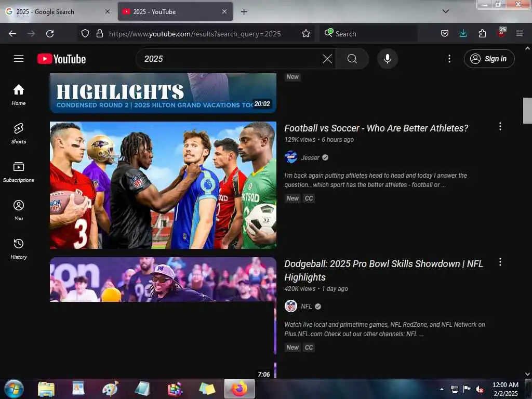
Task: Click the extension icon with 25 badge
Action: (501, 32)
